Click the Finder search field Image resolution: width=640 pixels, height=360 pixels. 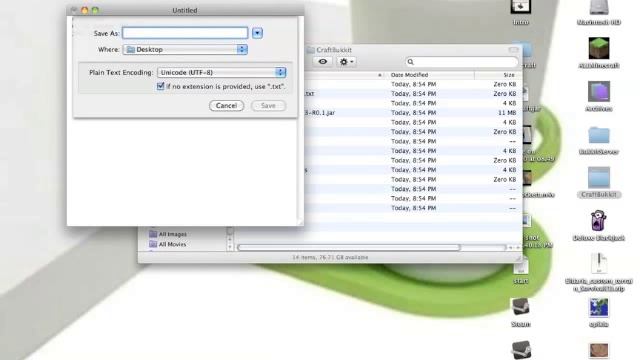(462, 62)
